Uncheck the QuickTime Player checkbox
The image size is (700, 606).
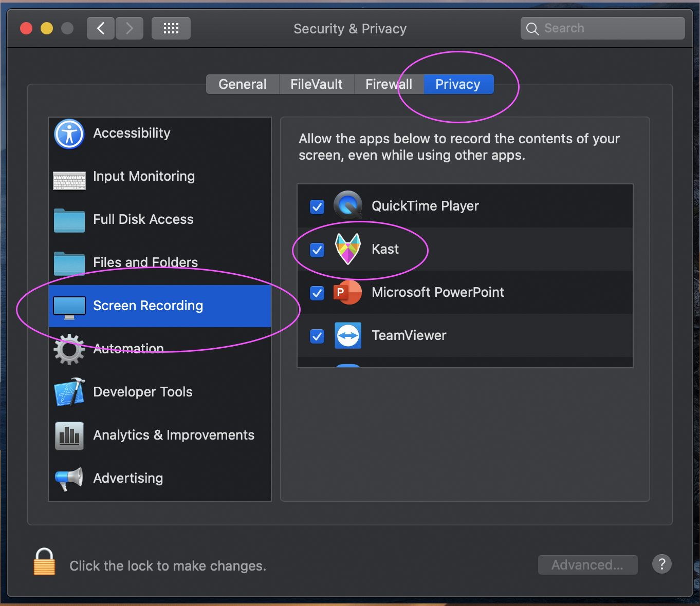317,207
